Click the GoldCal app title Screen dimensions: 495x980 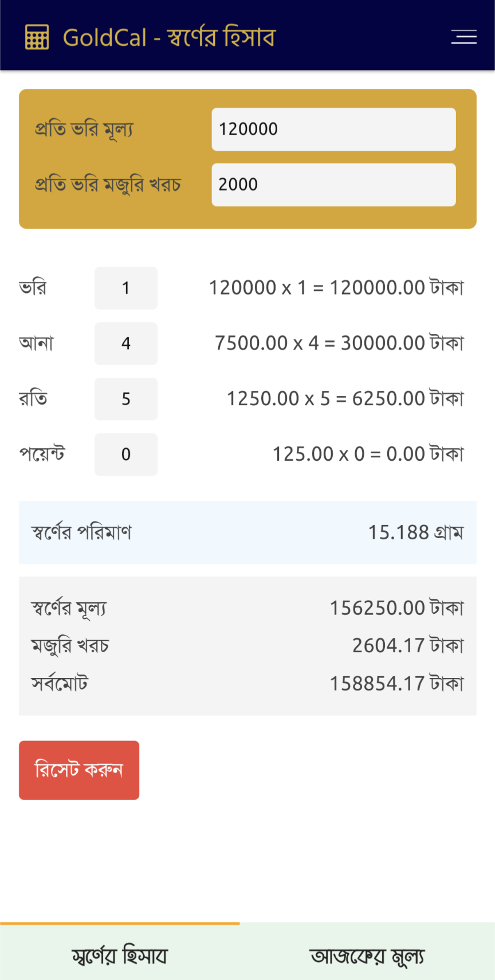(169, 37)
